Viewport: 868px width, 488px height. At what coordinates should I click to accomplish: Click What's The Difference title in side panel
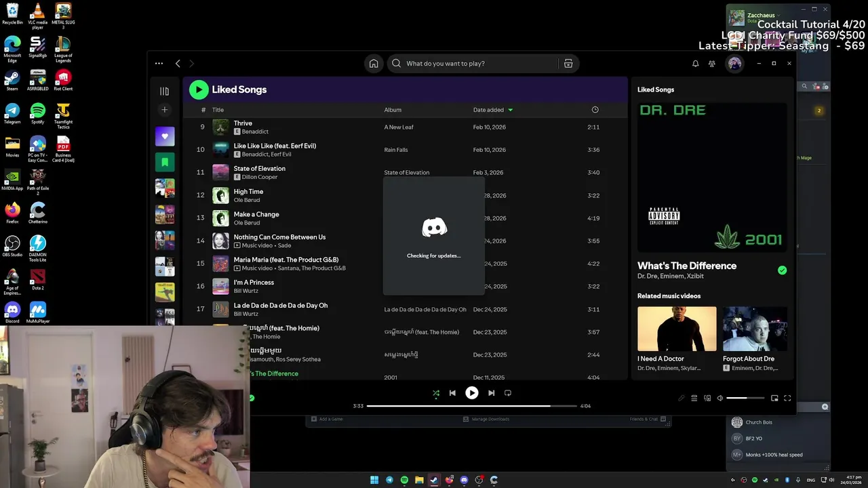[x=687, y=266]
